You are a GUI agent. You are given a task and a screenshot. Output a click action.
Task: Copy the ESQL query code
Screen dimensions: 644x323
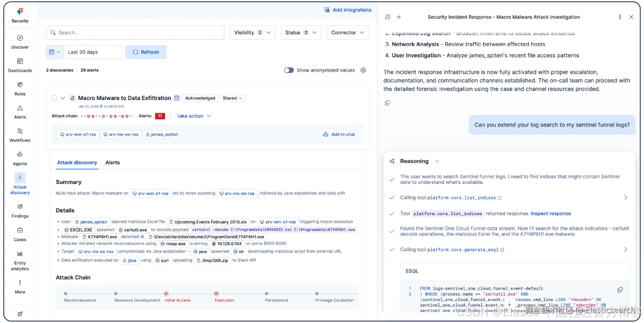click(x=620, y=290)
